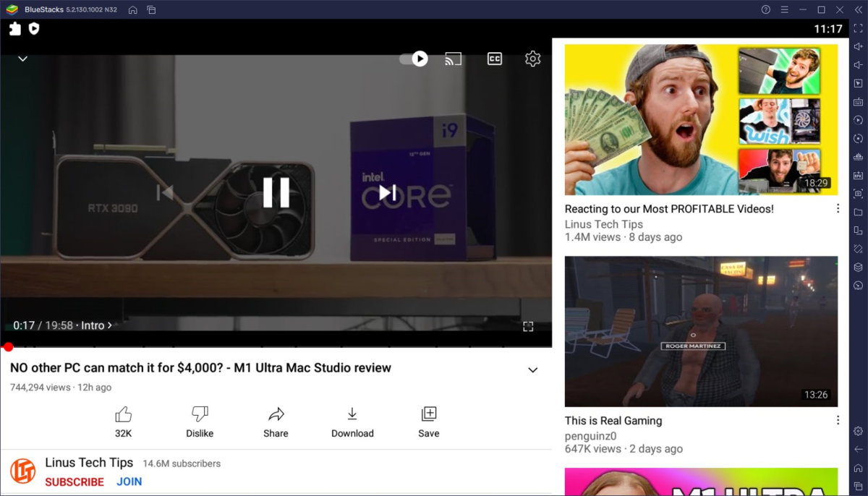
Task: Click the Android back arrow in the sidebar
Action: (x=858, y=449)
